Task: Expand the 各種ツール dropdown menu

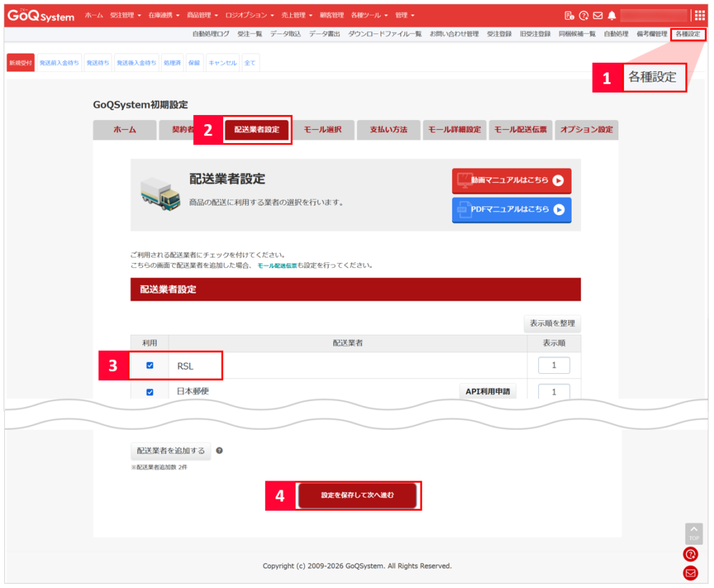Action: pos(370,15)
